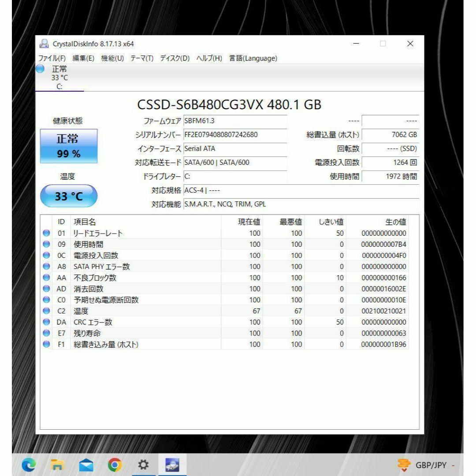
Task: Click the 現在値 column header
Action: 242,222
